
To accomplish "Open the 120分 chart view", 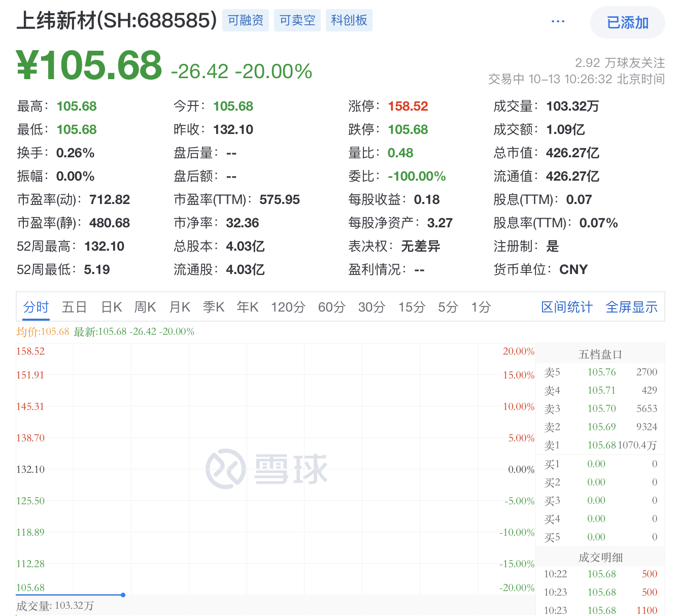I will point(287,307).
